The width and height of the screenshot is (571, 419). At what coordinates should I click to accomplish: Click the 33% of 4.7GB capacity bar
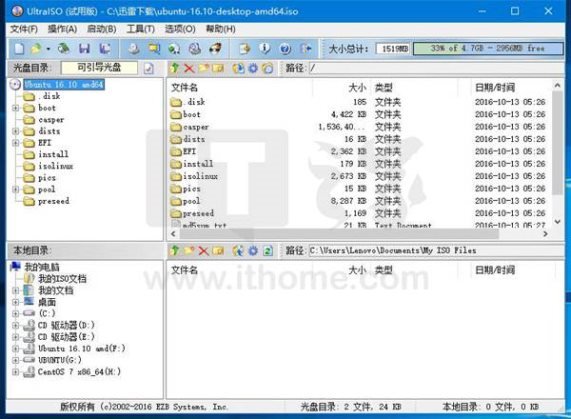[488, 48]
